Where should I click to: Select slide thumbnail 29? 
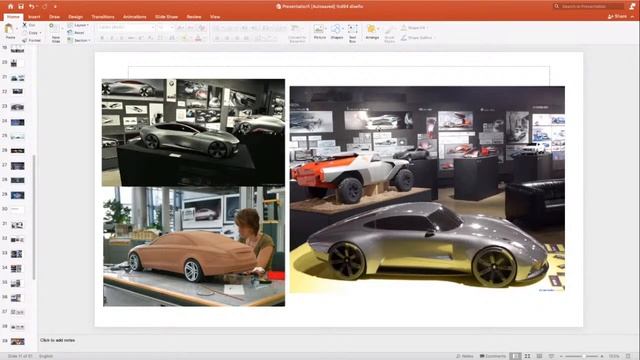click(17, 195)
